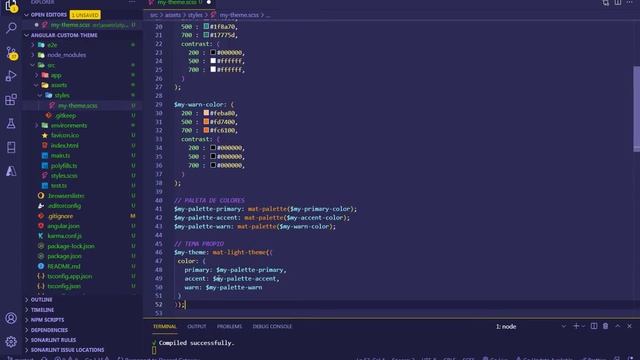Switch to the PROBLEMS tab
Viewport: 640px width, 360px height.
coord(229,327)
